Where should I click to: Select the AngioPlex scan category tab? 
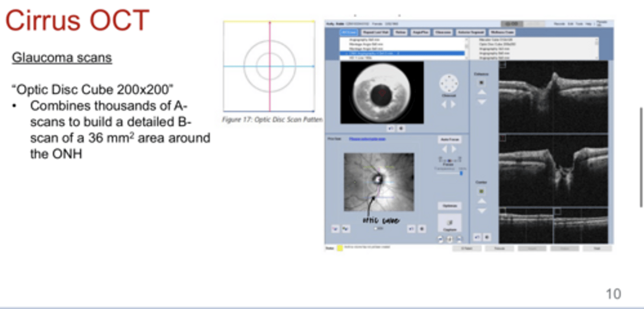pos(419,33)
